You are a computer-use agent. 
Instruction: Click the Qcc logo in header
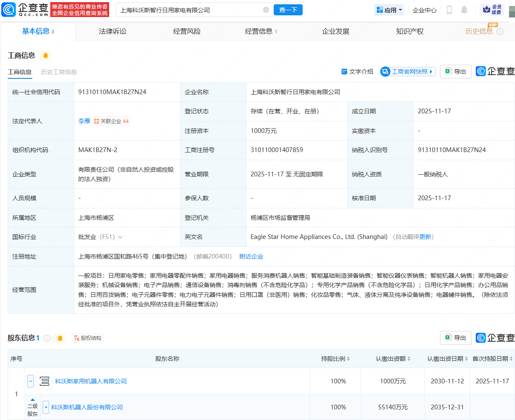point(25,9)
